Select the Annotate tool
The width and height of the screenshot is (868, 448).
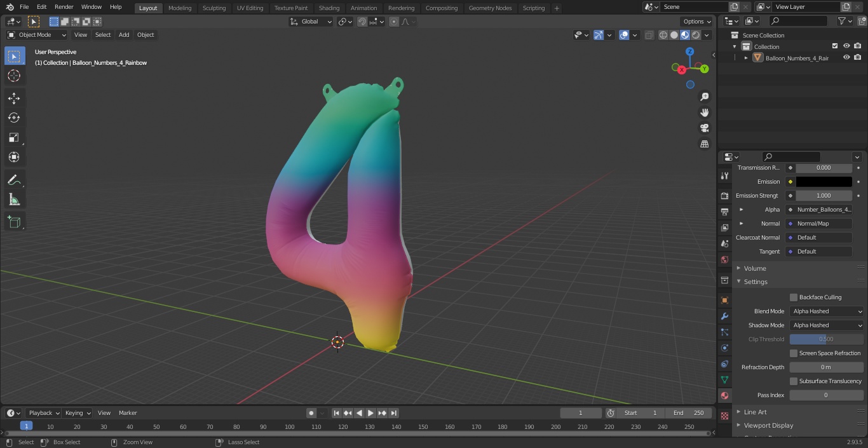coord(14,180)
